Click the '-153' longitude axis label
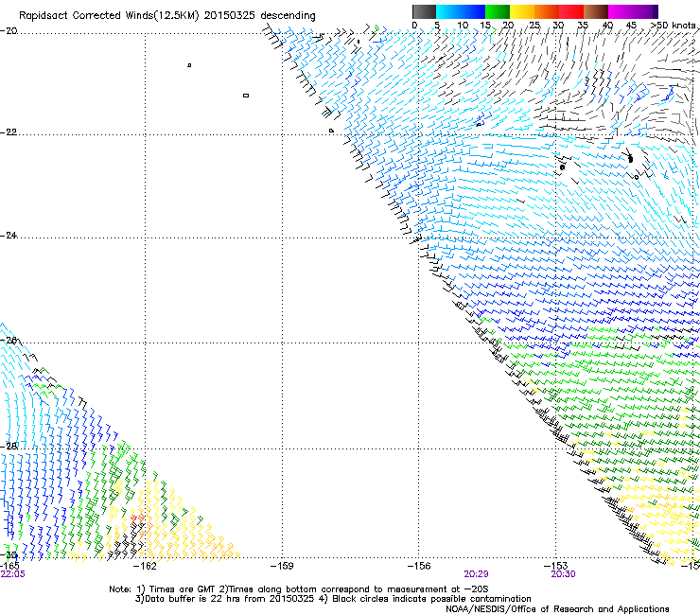The image size is (700, 615). (x=556, y=566)
